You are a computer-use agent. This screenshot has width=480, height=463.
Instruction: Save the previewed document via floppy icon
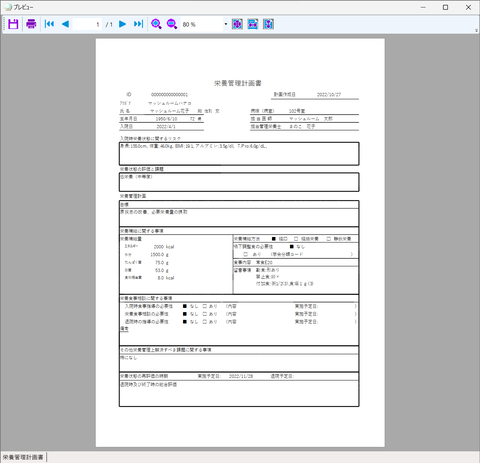coord(13,24)
